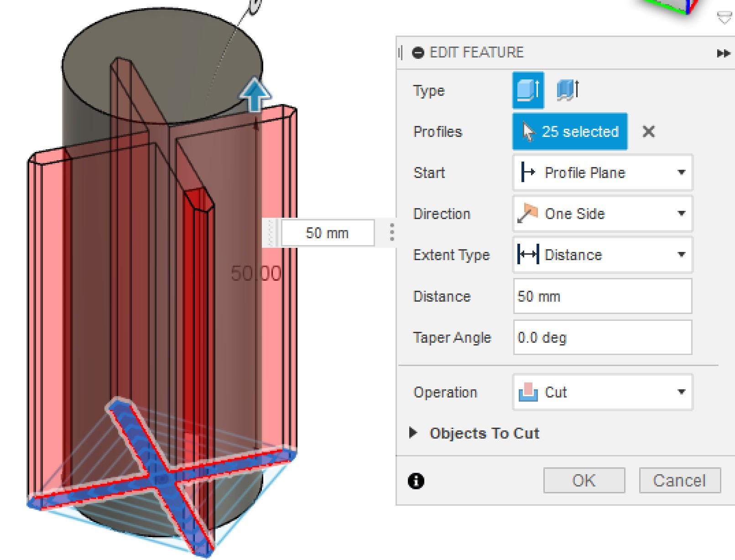Screen dimensions: 735x560
Task: Select the solid Extrude type icon
Action: [528, 90]
